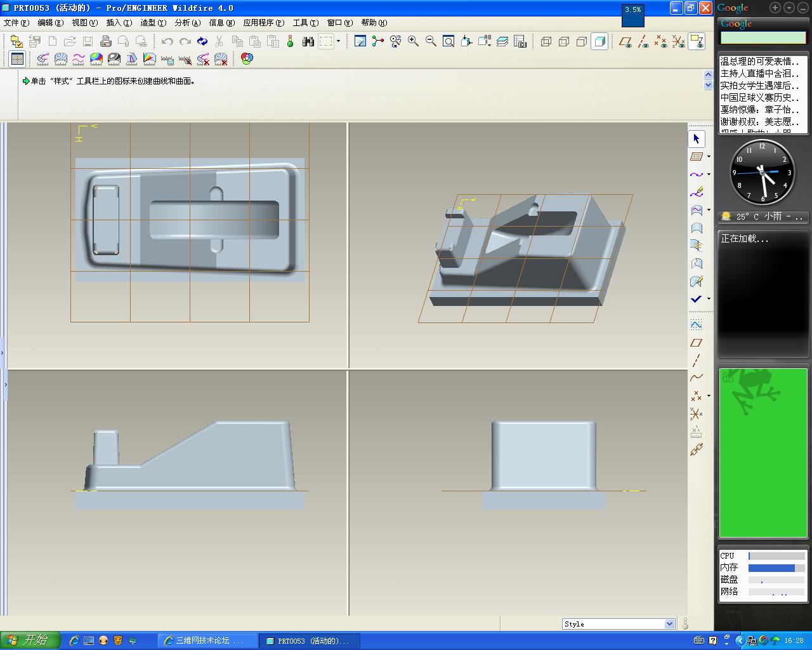Open the 造型(Y) menu
The image size is (812, 650).
tap(153, 22)
